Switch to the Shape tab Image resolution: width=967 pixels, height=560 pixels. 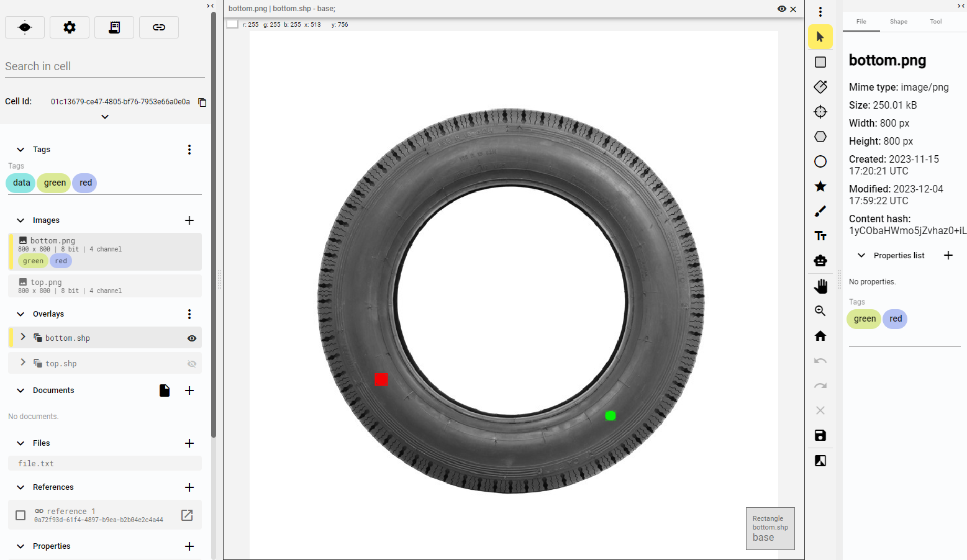click(898, 22)
